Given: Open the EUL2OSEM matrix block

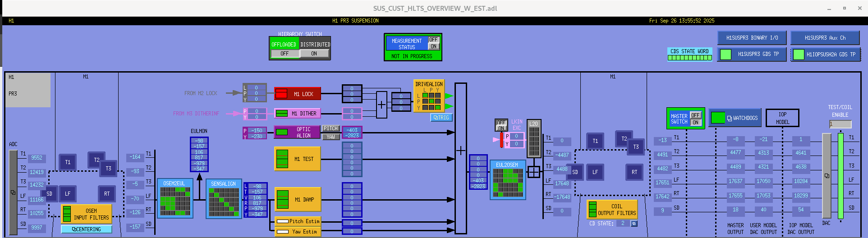Looking at the screenshot, I should 508,183.
